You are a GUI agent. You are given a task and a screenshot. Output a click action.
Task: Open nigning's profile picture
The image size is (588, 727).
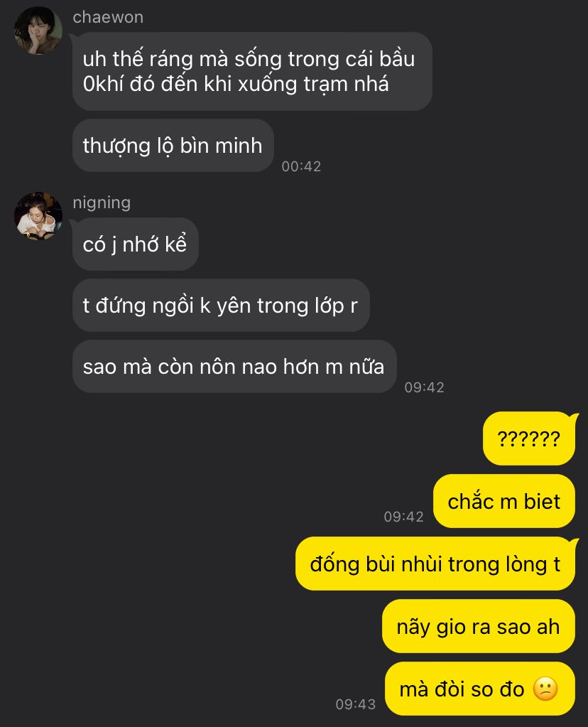point(38,216)
